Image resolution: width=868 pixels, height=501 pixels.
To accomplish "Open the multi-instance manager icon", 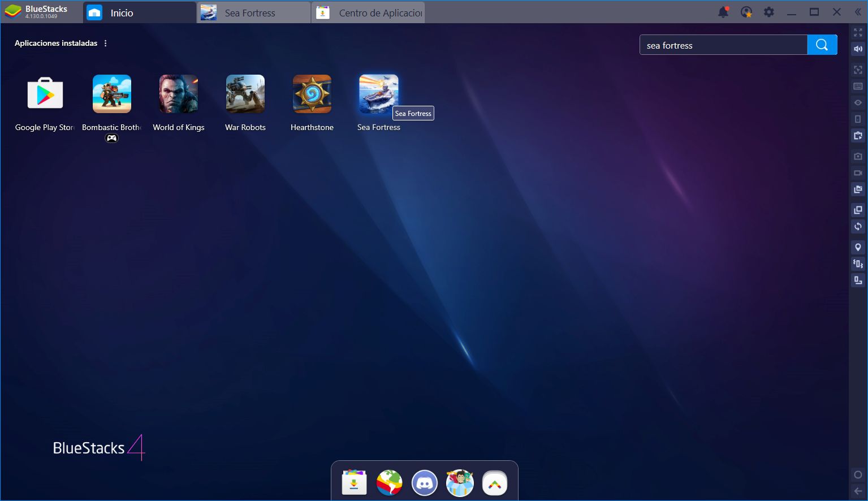I will (858, 210).
